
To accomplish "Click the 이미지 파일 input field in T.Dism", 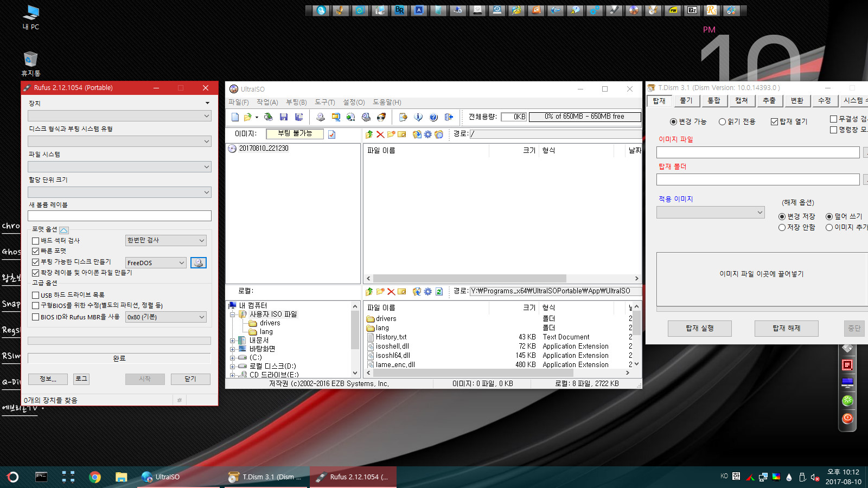I will pyautogui.click(x=758, y=153).
